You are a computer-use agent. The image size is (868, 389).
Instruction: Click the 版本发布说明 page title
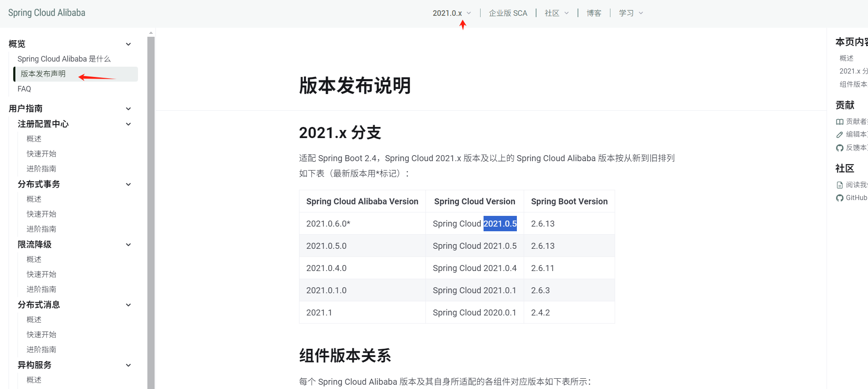click(x=355, y=85)
